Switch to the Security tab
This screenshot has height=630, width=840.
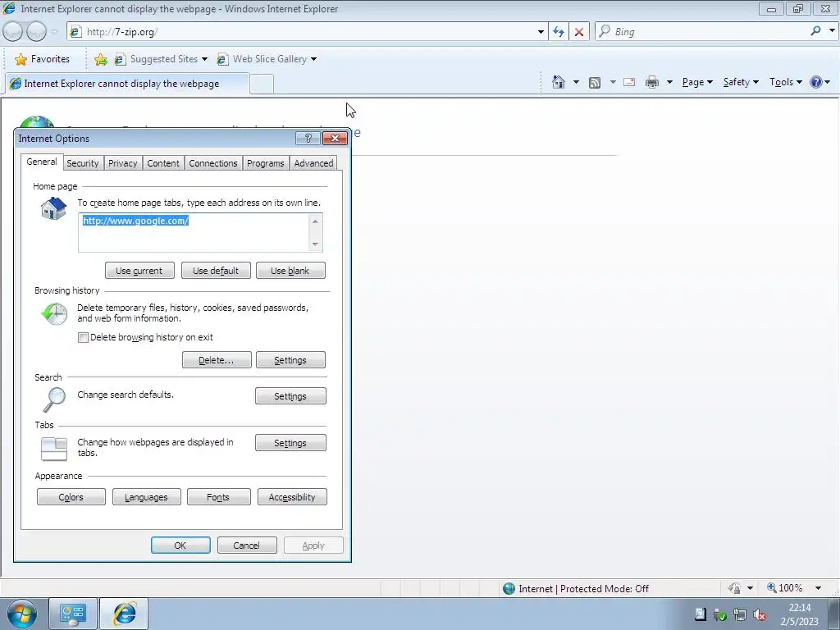(x=83, y=163)
